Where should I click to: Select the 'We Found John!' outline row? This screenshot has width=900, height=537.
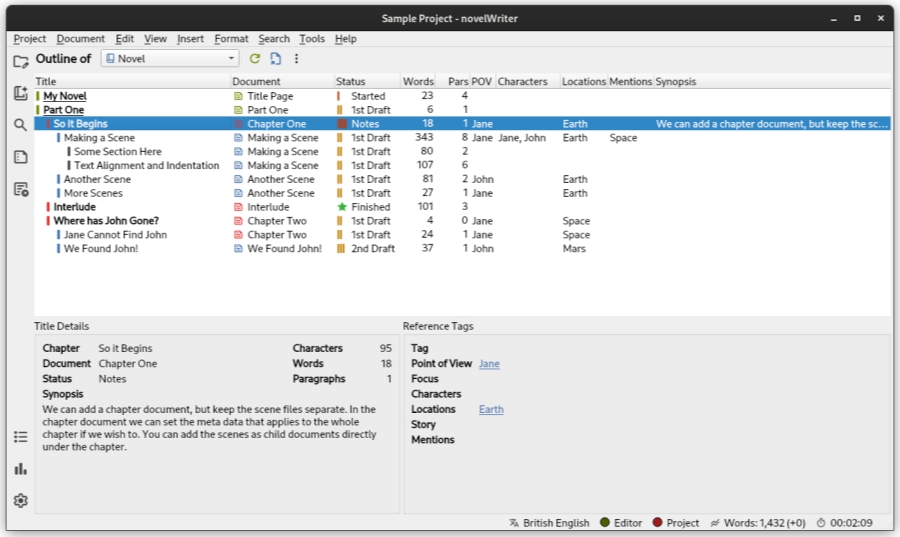click(x=101, y=249)
